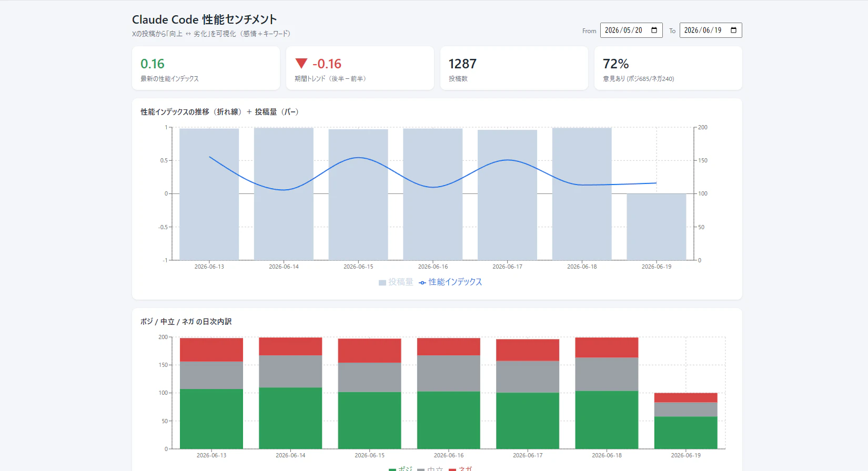Click the ポジ / 中立 / ネガ の日次内訳 heading
868x471 pixels.
[x=186, y=322]
